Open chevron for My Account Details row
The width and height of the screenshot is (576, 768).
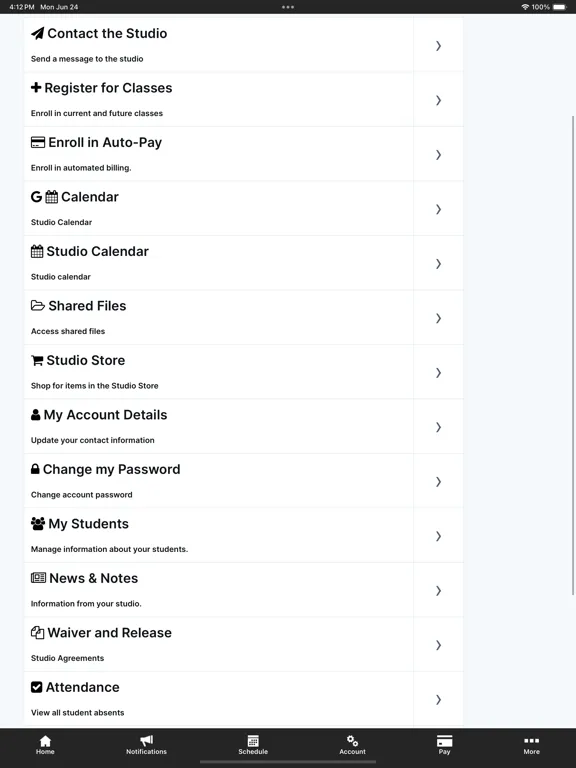point(438,428)
